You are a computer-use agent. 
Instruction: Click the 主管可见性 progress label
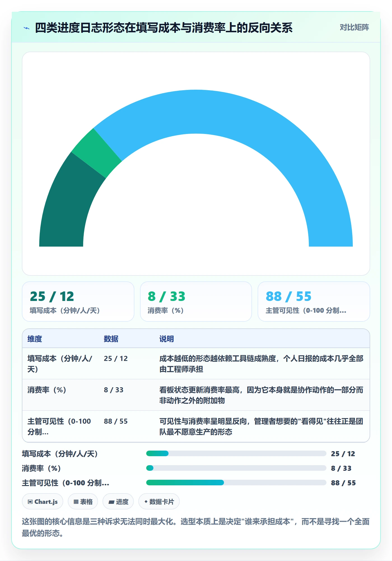click(x=66, y=483)
